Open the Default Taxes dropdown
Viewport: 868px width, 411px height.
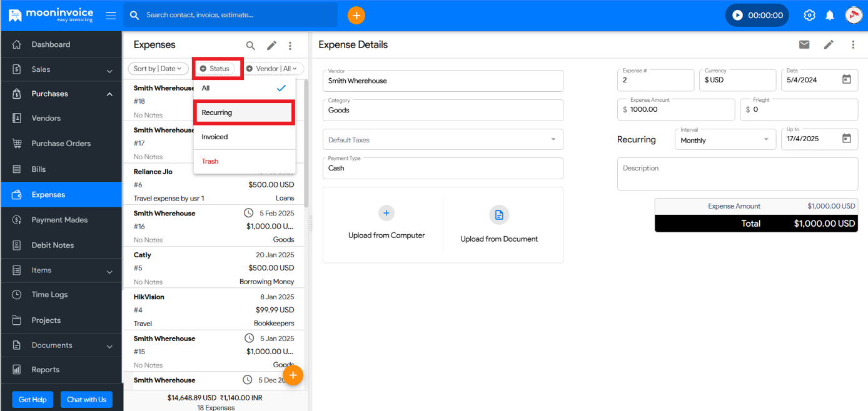443,139
